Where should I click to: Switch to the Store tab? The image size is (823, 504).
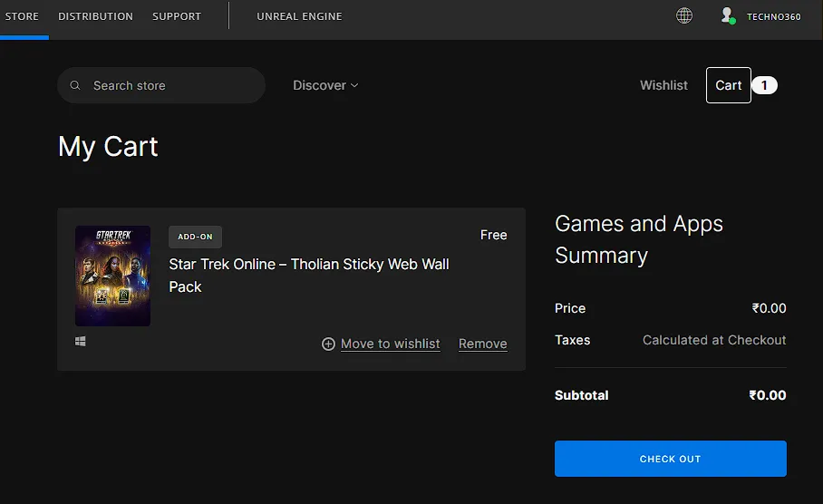pos(22,16)
